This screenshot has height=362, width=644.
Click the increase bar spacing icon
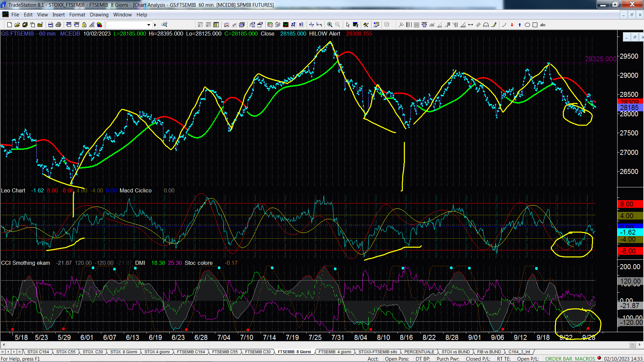click(x=319, y=25)
